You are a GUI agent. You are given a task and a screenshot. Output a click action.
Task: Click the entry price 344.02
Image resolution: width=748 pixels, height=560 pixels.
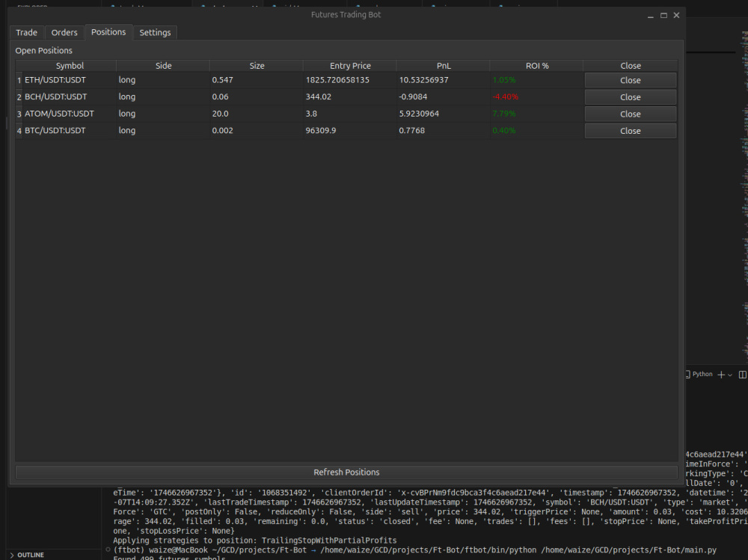coord(319,97)
